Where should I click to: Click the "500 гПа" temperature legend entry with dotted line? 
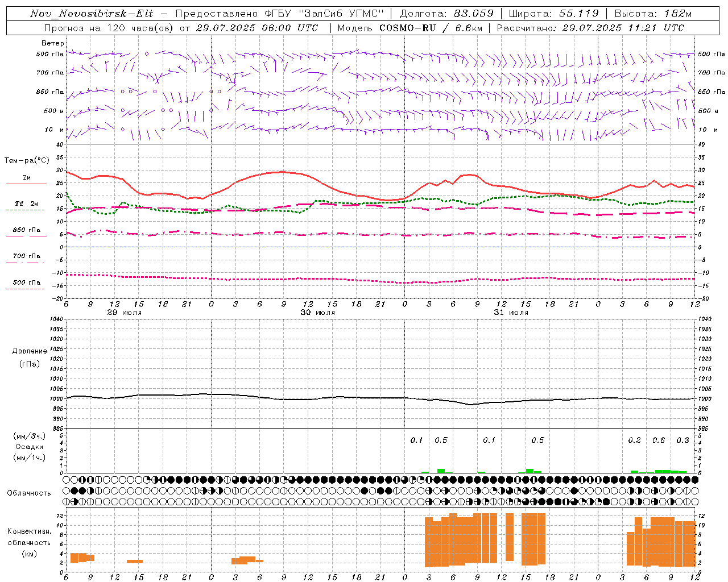[x=27, y=282]
